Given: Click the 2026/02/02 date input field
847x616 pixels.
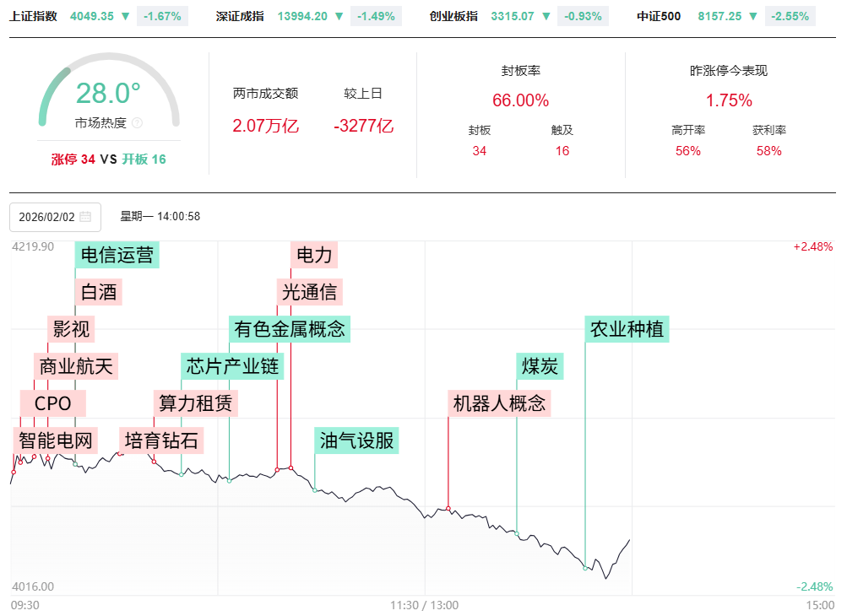Looking at the screenshot, I should tap(47, 217).
